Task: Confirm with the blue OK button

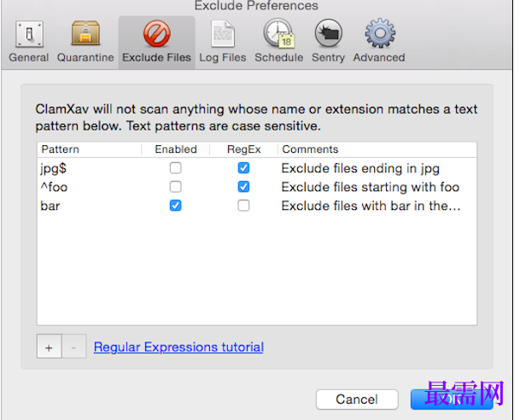Action: click(452, 400)
